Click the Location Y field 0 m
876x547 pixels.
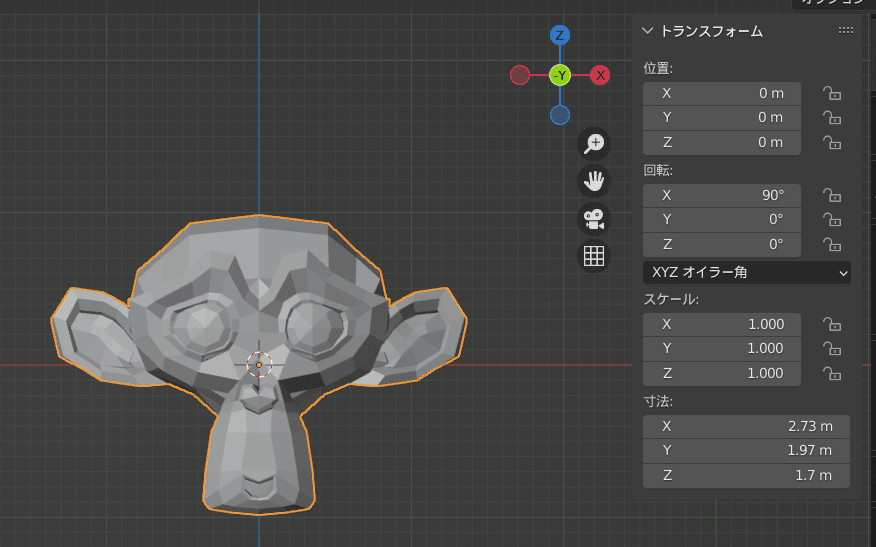[722, 118]
